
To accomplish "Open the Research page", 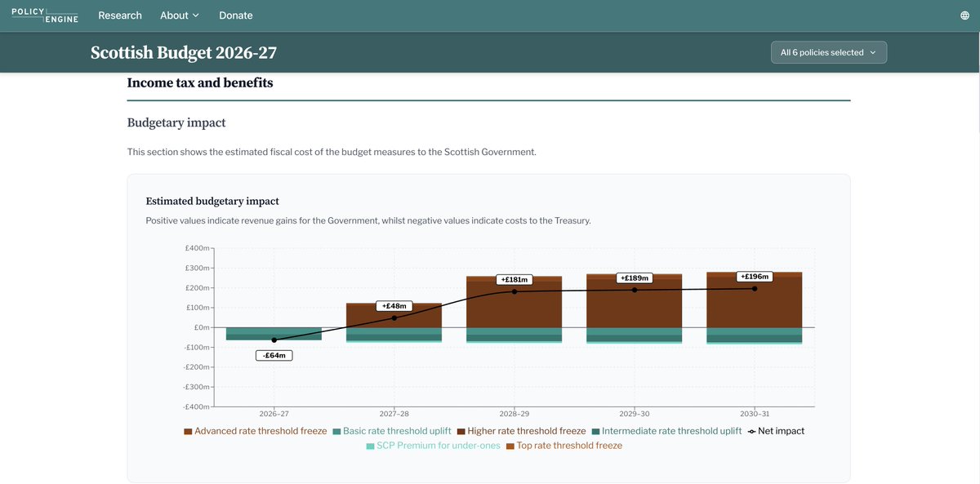I will pos(120,16).
